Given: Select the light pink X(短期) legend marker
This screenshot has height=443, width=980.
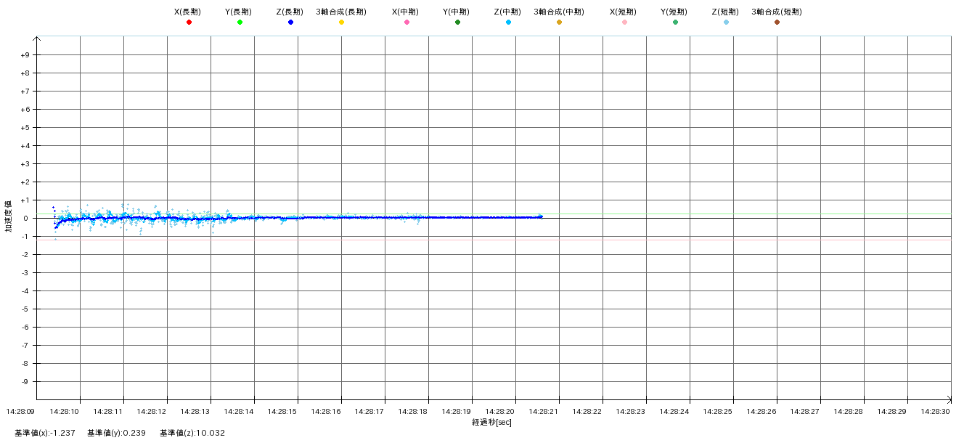Looking at the screenshot, I should (x=624, y=23).
